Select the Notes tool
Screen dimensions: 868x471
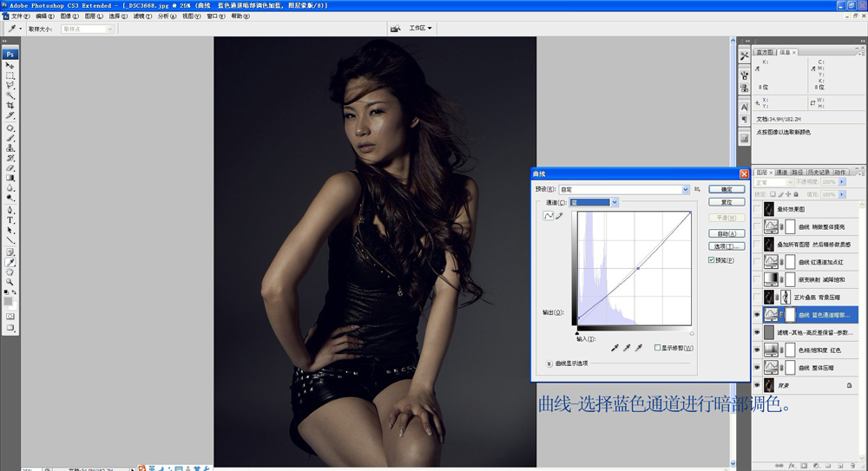pos(10,252)
